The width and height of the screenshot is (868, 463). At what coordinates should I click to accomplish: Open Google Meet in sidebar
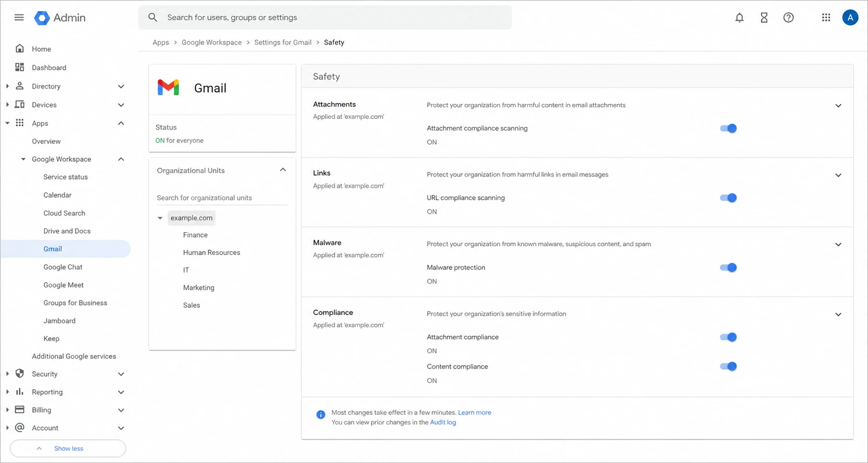(x=63, y=285)
